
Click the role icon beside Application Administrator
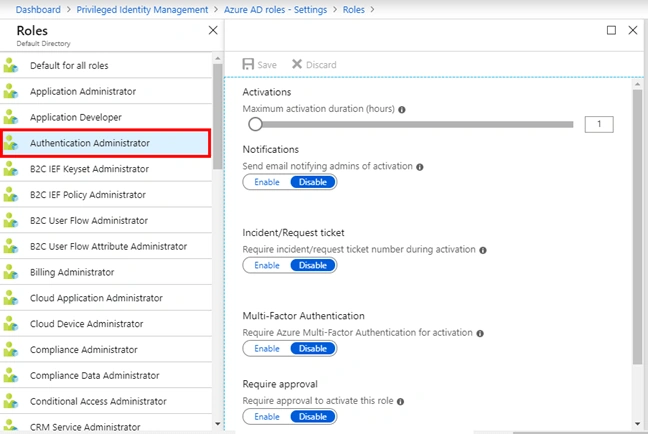point(11,91)
